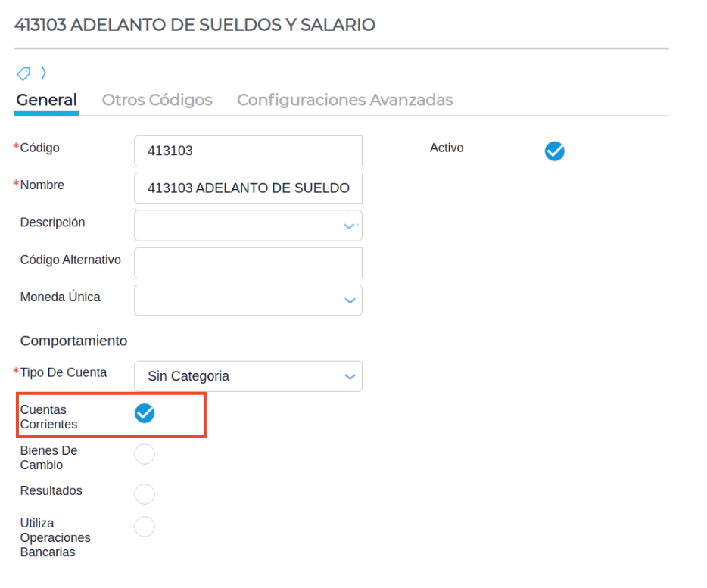The width and height of the screenshot is (707, 588).
Task: Open the Configuraciones Avanzadas tab
Action: coord(344,100)
